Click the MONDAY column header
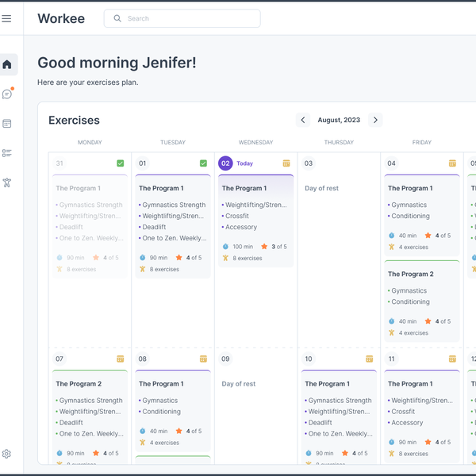 coord(90,142)
